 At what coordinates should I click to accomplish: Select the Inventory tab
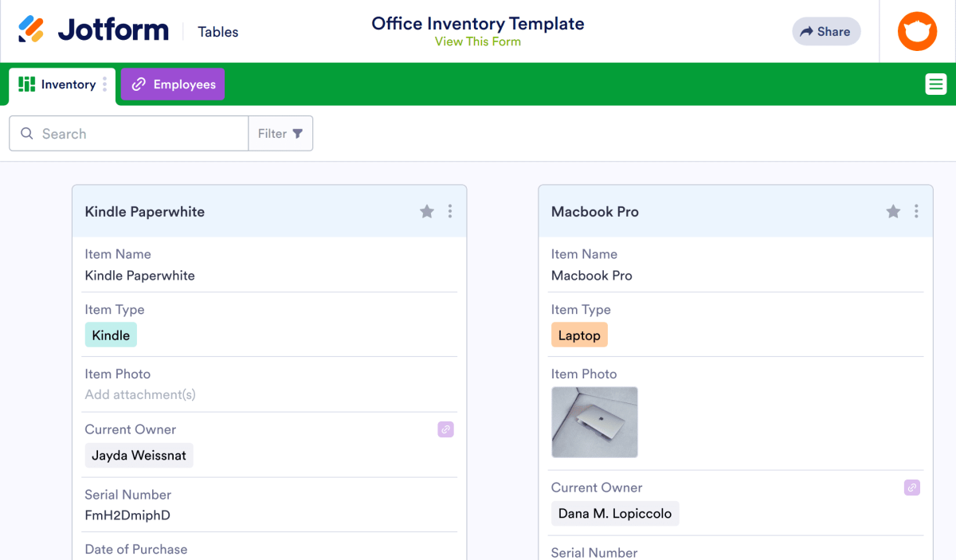69,84
